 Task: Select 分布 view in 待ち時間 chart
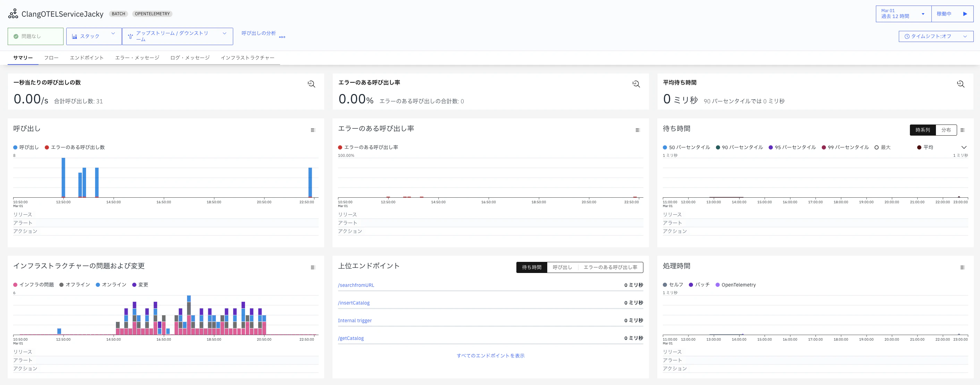coord(946,130)
